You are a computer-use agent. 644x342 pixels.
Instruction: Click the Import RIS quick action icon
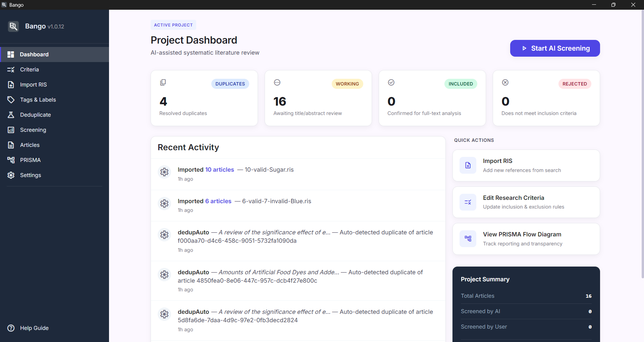pyautogui.click(x=468, y=165)
